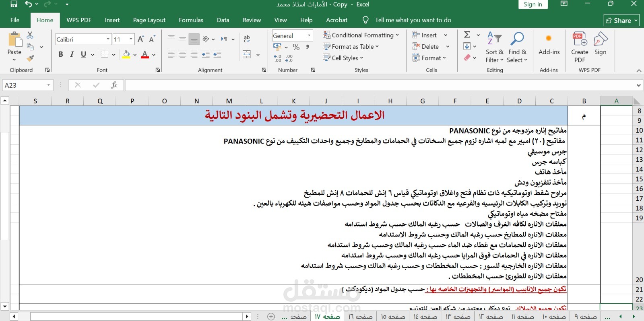Screen dimensions: 644x321
Task: Switch to the Insert tab
Action: [112, 20]
